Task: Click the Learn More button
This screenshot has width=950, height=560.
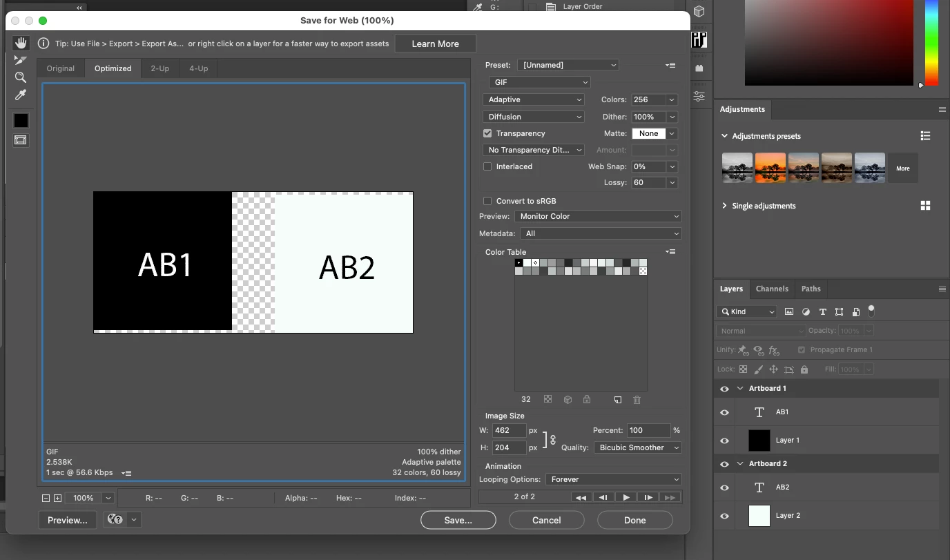Action: [436, 44]
